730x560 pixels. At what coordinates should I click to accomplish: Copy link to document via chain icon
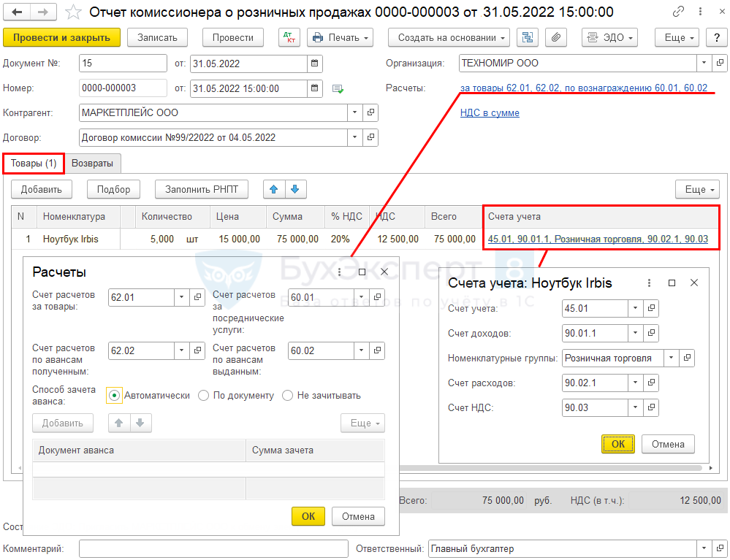tap(678, 11)
